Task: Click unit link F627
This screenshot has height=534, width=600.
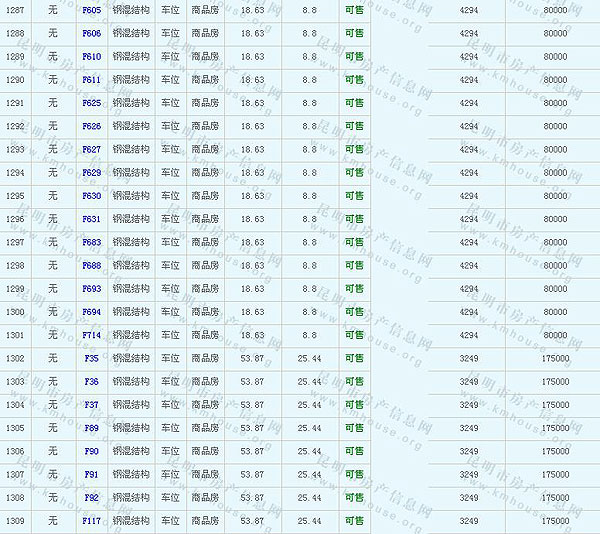Action: pos(91,149)
